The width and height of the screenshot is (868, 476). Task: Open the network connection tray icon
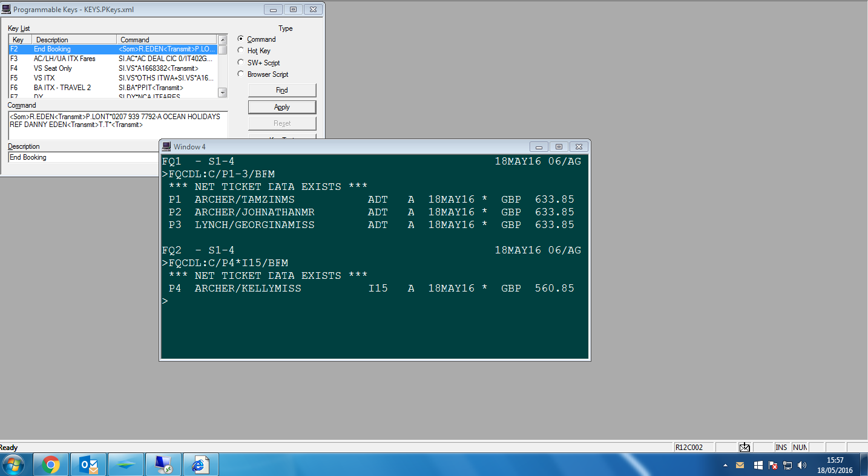point(787,465)
